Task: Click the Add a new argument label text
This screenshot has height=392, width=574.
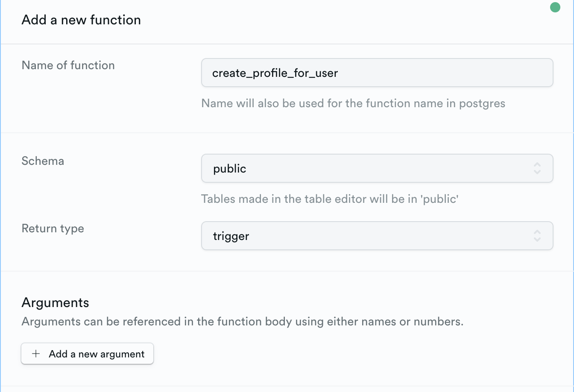Action: 97,354
